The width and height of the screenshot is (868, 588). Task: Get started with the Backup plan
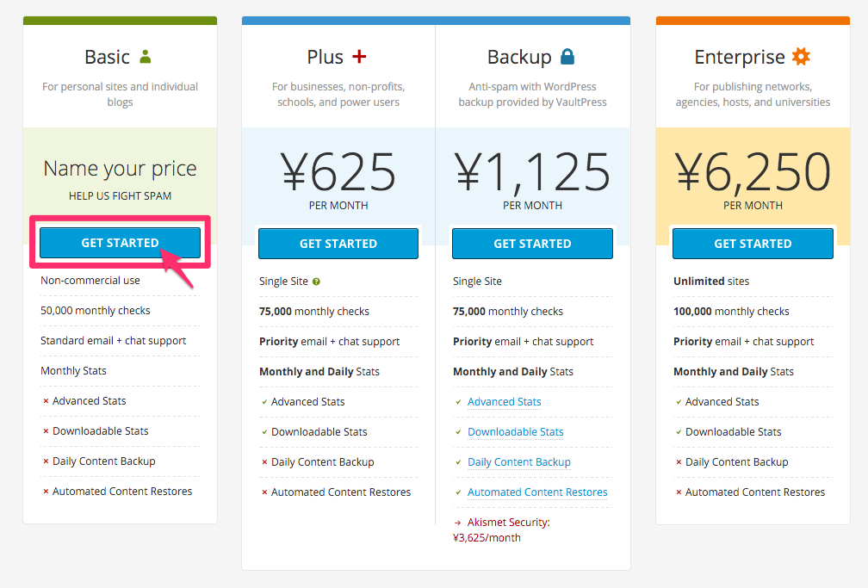[x=532, y=244]
